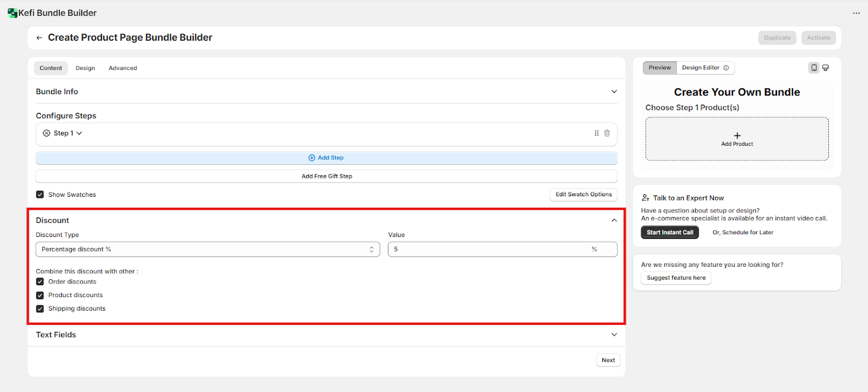Click the Or, Schedule for Later link
Screen dimensions: 868x392
click(743, 233)
